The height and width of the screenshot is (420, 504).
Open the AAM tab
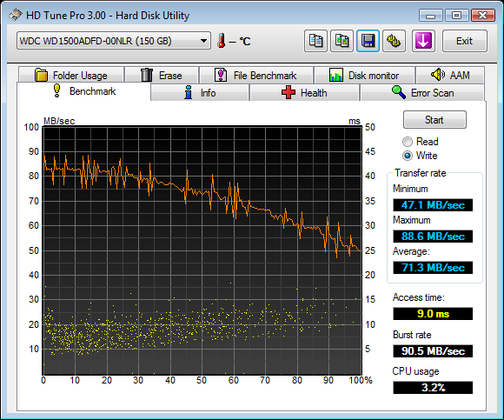pos(450,75)
